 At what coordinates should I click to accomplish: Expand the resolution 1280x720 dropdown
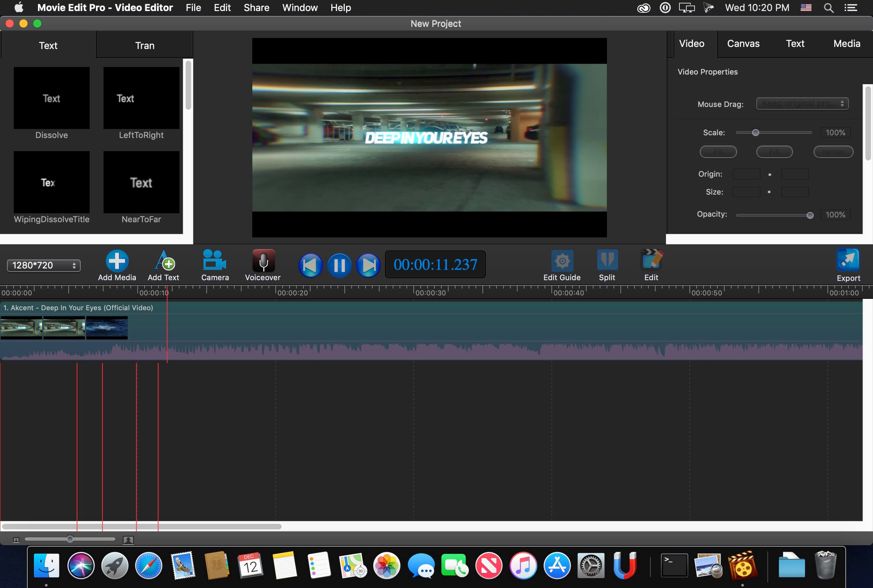click(x=43, y=264)
